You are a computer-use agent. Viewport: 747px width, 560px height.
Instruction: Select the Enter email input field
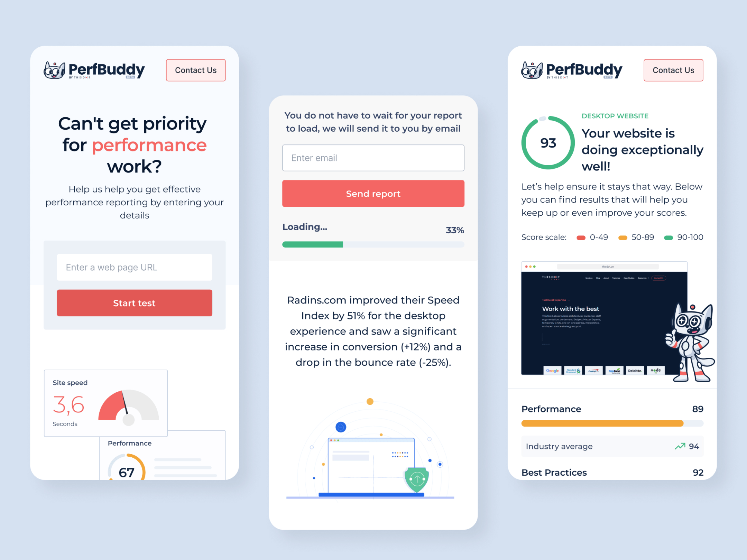[x=373, y=157]
